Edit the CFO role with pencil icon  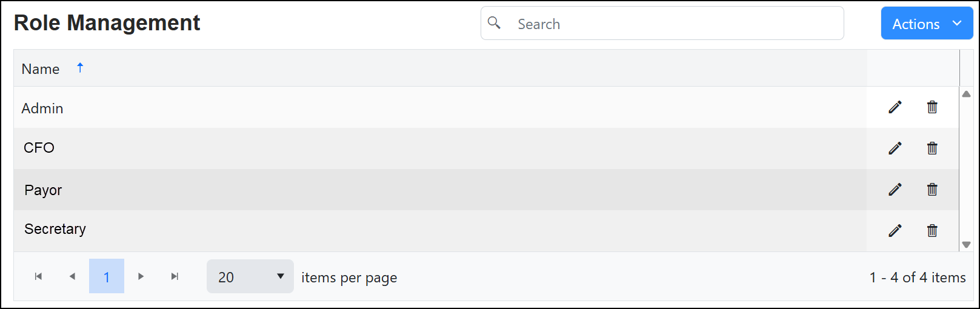[895, 148]
